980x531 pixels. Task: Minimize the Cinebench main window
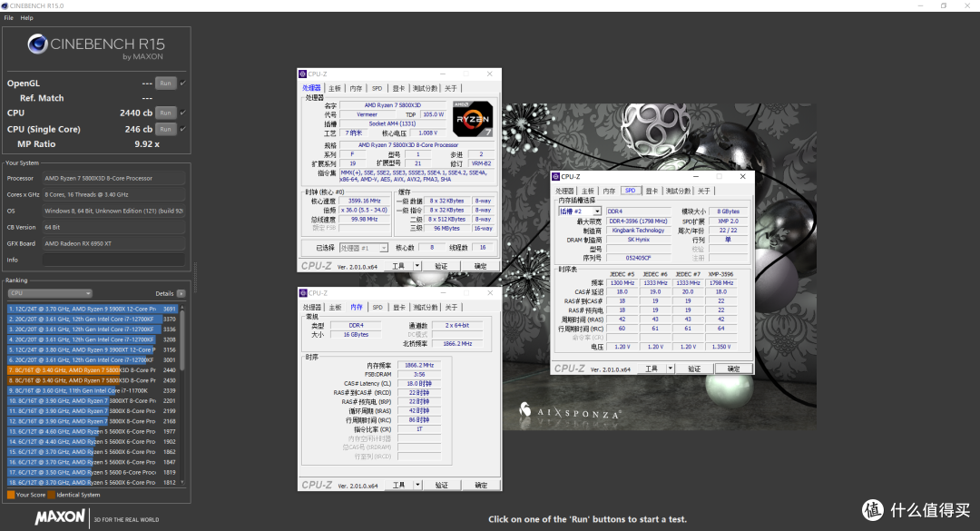(x=920, y=5)
